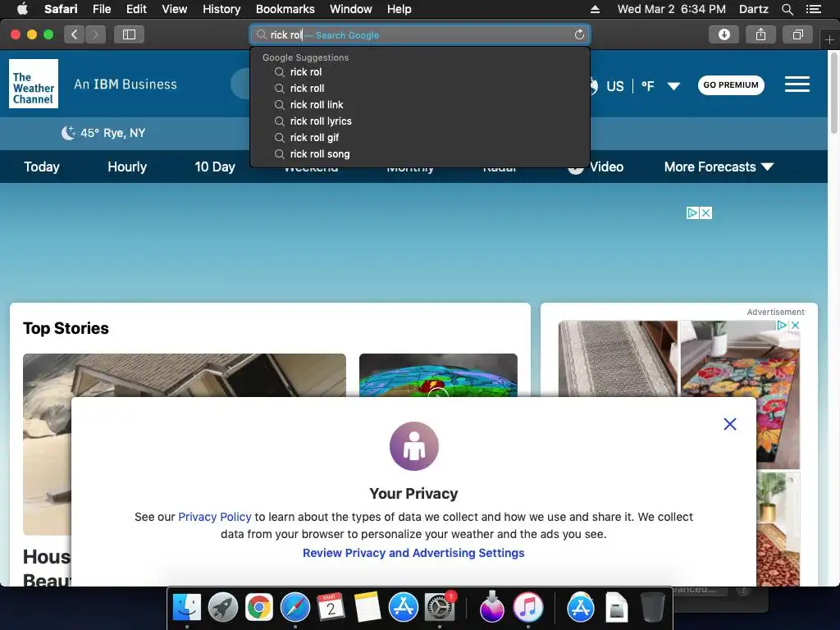Open System Preferences in the Dock
Screen dimensions: 840x630
click(x=440, y=608)
